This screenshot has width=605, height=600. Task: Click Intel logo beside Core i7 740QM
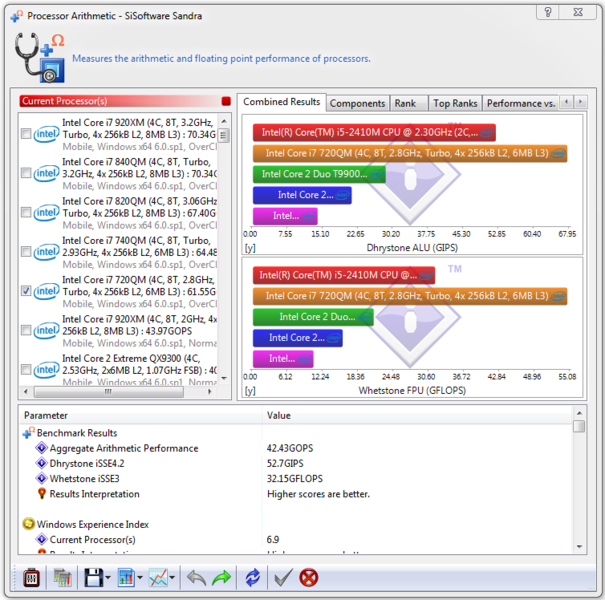tap(46, 252)
